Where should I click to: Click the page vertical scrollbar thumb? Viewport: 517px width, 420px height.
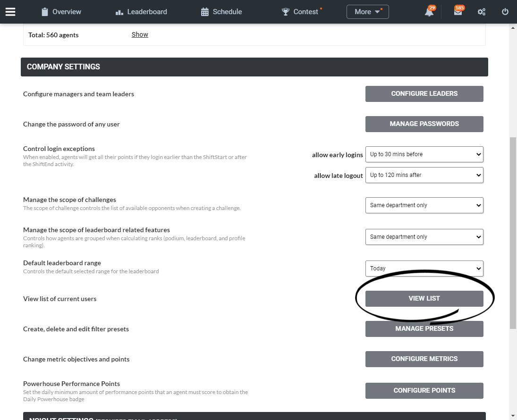513,233
